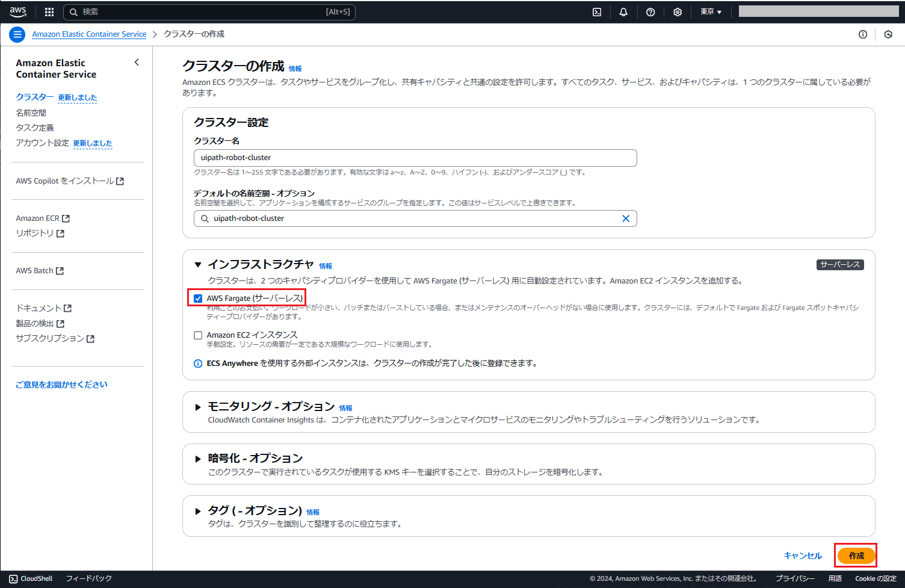Open settings gear in top bar
The height and width of the screenshot is (588, 905).
(x=678, y=11)
